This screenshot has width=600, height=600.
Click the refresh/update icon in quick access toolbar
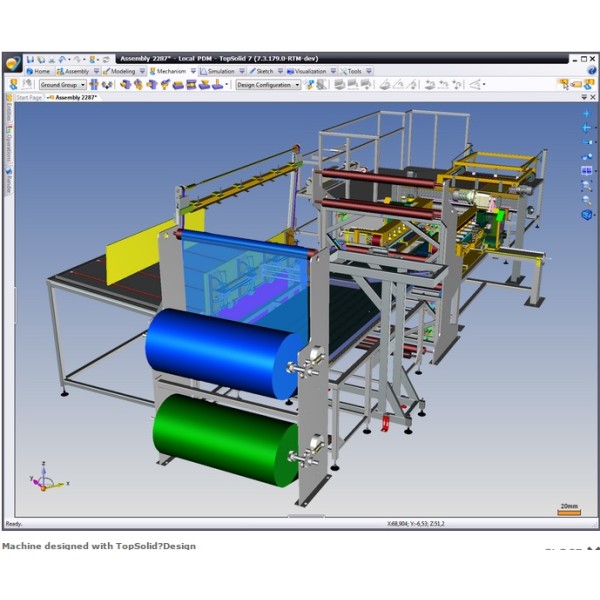[106, 59]
